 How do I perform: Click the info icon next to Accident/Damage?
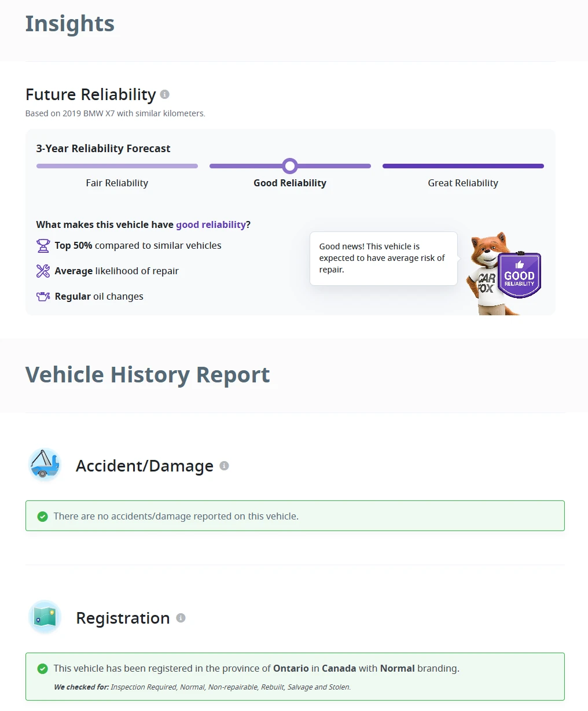pyautogui.click(x=225, y=466)
